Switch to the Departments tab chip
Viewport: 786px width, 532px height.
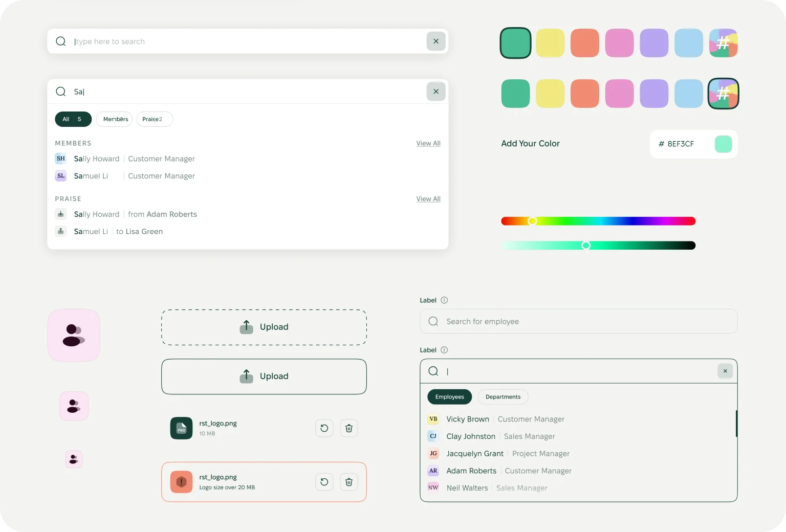coord(503,397)
